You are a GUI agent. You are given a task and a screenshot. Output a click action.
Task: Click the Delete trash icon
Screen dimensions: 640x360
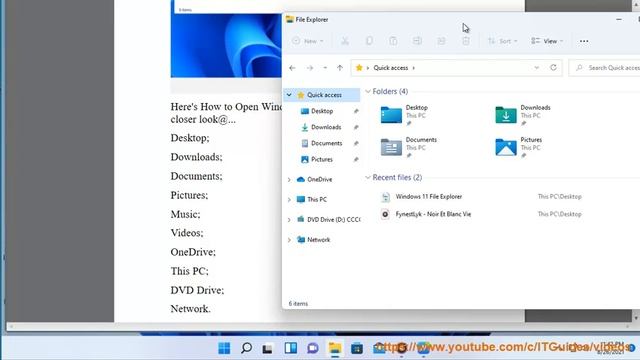(x=466, y=41)
